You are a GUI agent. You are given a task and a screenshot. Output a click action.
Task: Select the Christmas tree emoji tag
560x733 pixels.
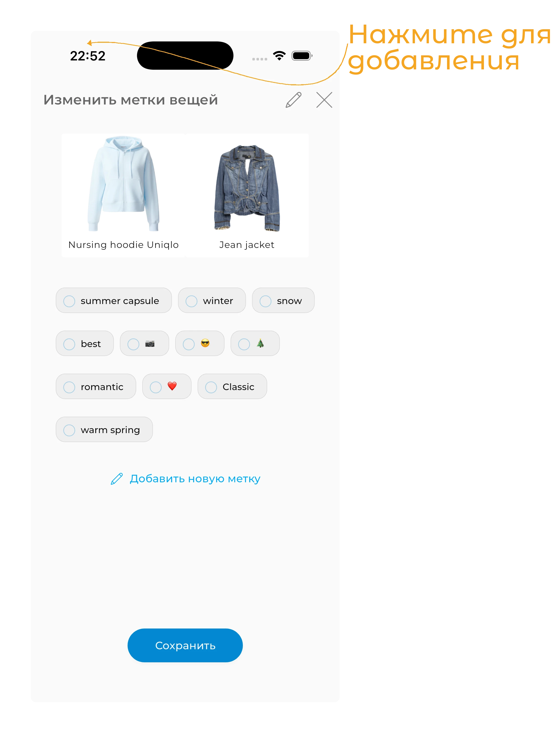[x=255, y=343]
